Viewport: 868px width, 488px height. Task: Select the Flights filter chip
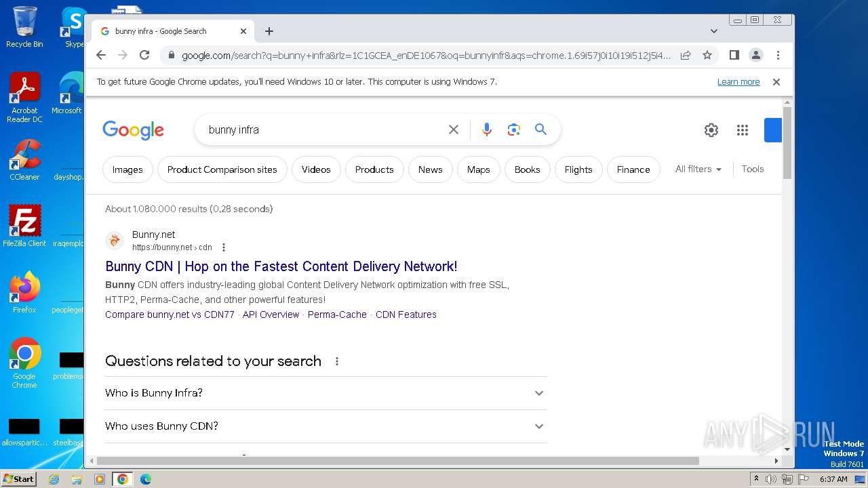click(578, 169)
